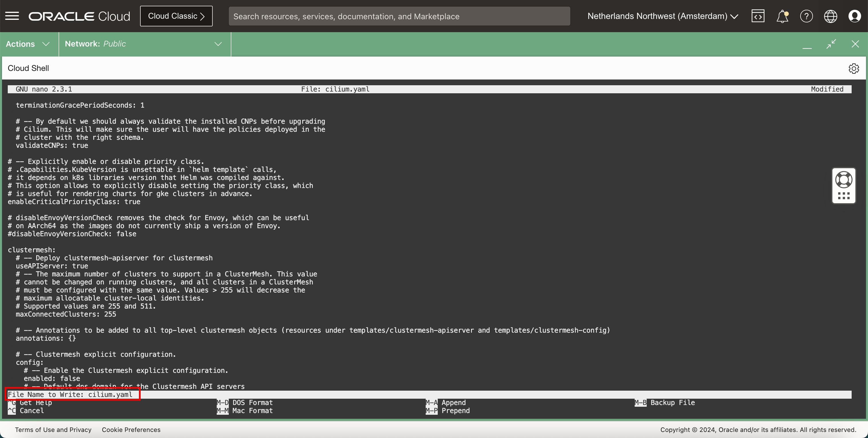The image size is (868, 438).
Task: Click the Oracle Cloud logo
Action: (x=79, y=16)
